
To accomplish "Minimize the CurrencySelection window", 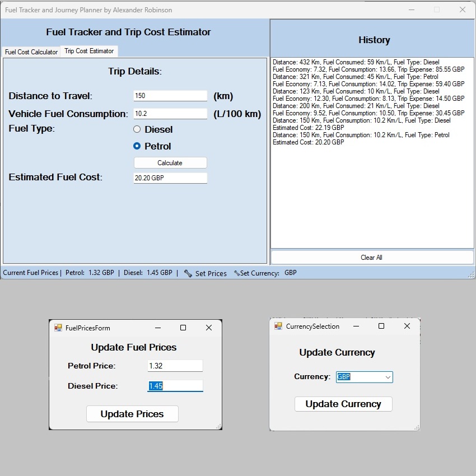I will (x=356, y=326).
